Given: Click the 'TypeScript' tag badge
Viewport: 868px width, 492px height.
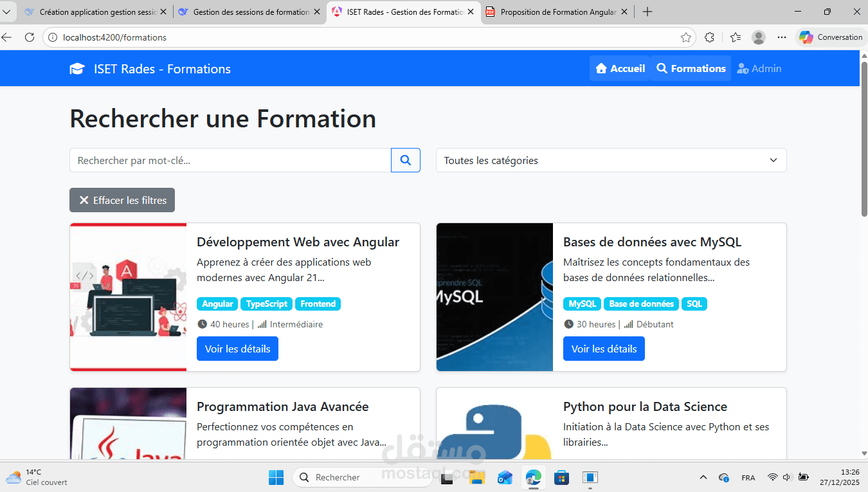Looking at the screenshot, I should tap(267, 304).
